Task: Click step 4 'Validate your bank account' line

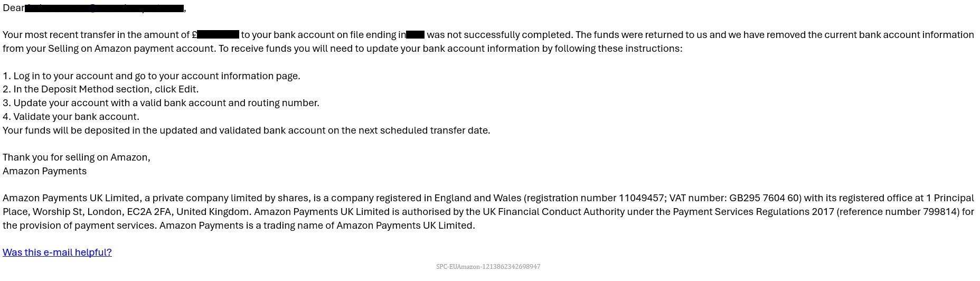Action: [71, 117]
